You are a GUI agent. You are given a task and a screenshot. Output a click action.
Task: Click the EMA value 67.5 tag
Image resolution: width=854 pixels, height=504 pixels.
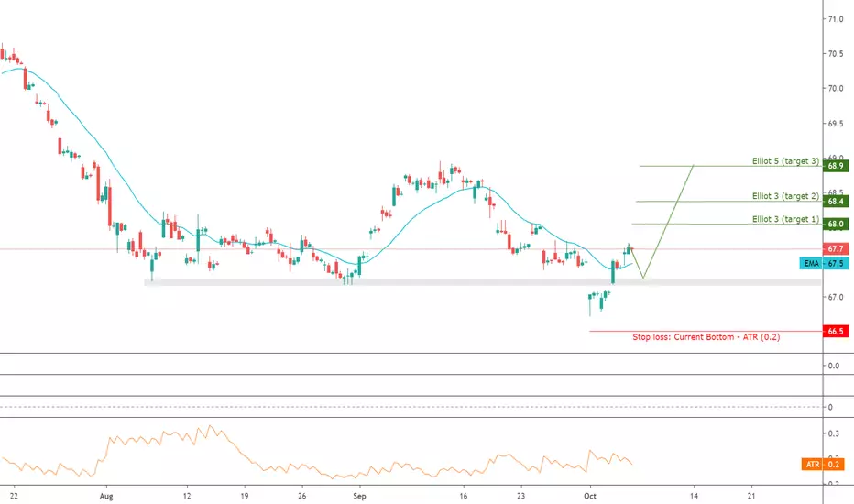click(x=836, y=263)
